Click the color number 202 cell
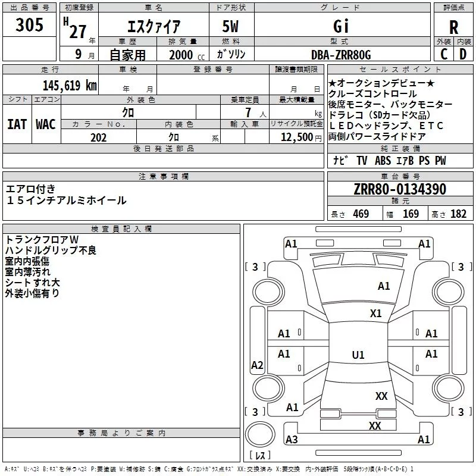 tap(99, 137)
